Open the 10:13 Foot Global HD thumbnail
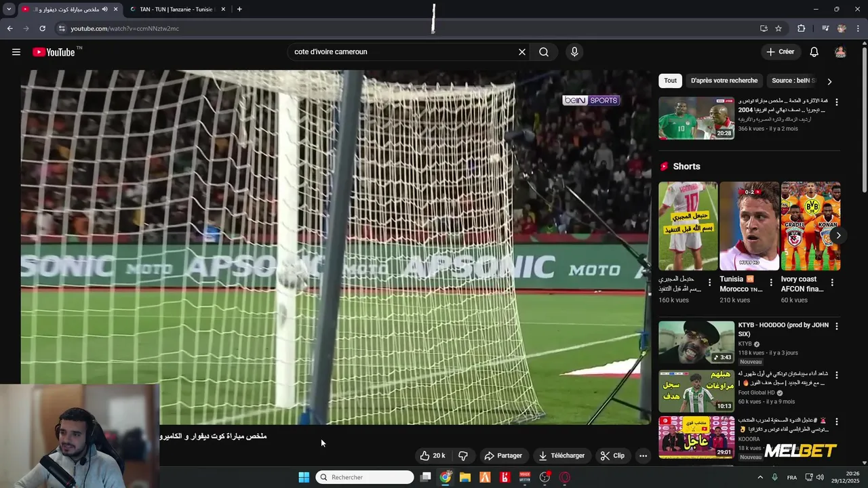This screenshot has height=488, width=868. pos(696,391)
